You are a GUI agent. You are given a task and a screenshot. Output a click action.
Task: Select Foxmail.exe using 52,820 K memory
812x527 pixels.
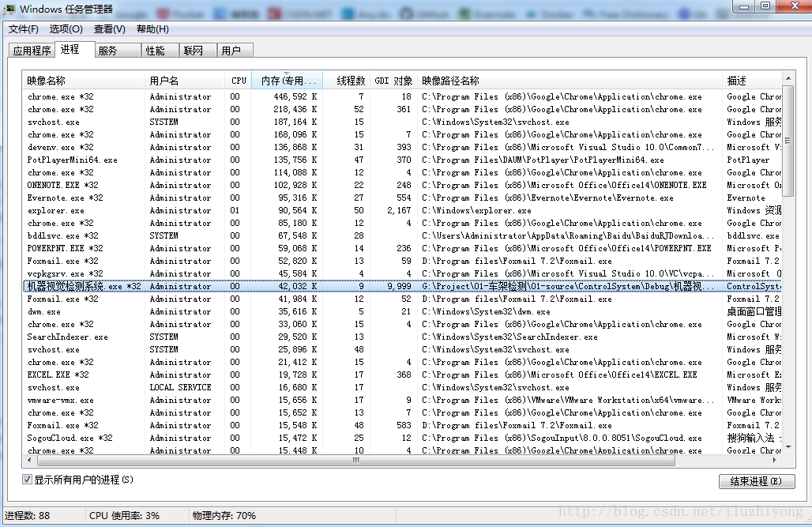click(x=402, y=261)
